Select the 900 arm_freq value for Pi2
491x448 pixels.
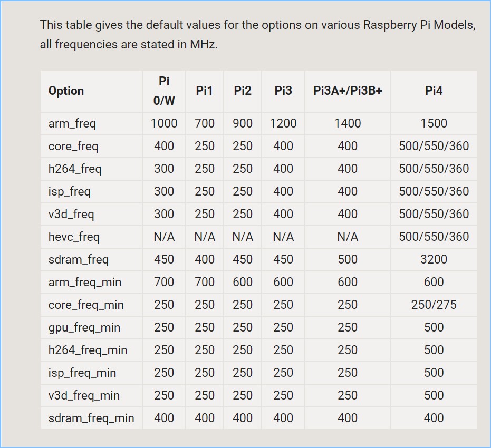pyautogui.click(x=243, y=123)
